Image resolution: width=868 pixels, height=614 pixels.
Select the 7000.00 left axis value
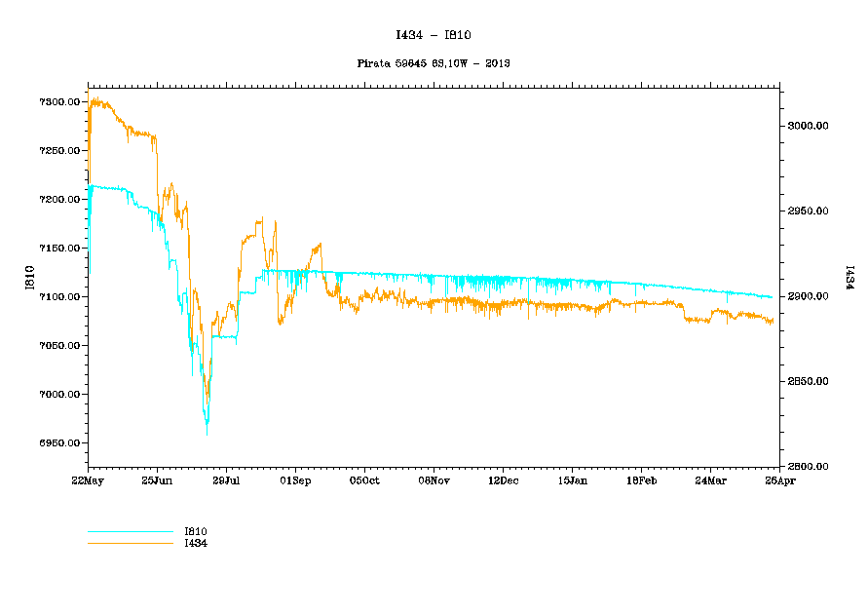click(58, 395)
